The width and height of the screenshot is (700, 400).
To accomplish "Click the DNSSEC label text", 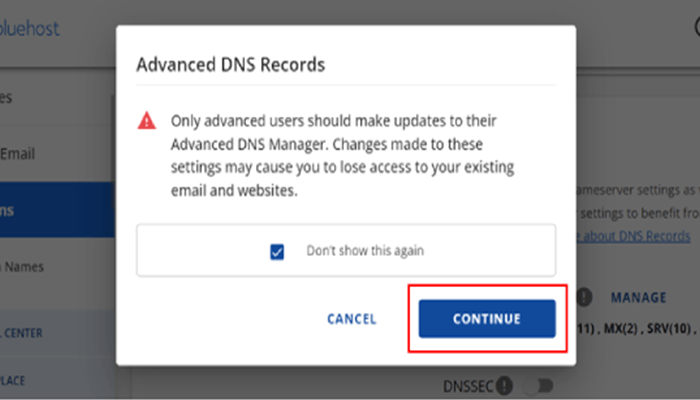I will click(x=468, y=386).
